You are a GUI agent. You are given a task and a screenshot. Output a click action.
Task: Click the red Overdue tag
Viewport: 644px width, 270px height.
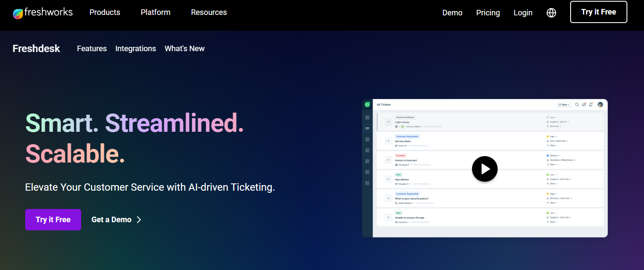[400, 156]
